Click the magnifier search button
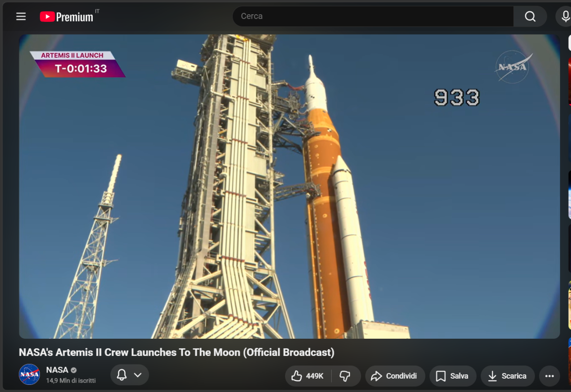This screenshot has width=571, height=392. [530, 17]
